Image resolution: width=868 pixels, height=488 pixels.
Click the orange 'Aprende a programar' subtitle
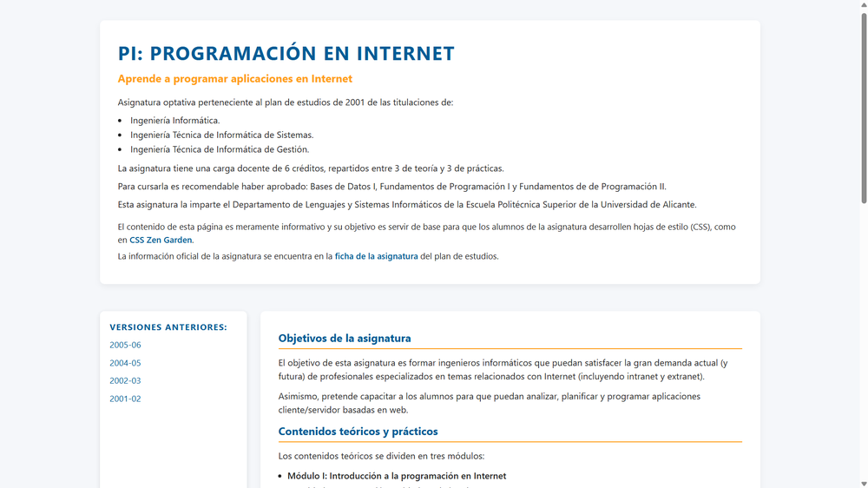tap(234, 79)
